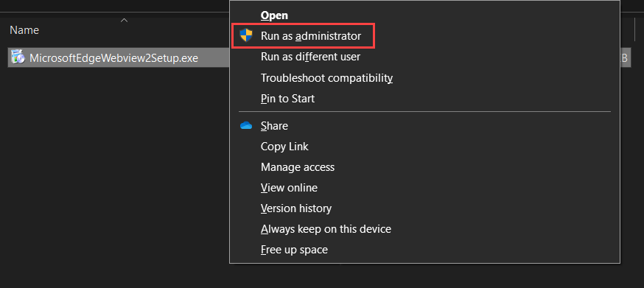Open Version history
The width and height of the screenshot is (644, 288).
(x=296, y=208)
